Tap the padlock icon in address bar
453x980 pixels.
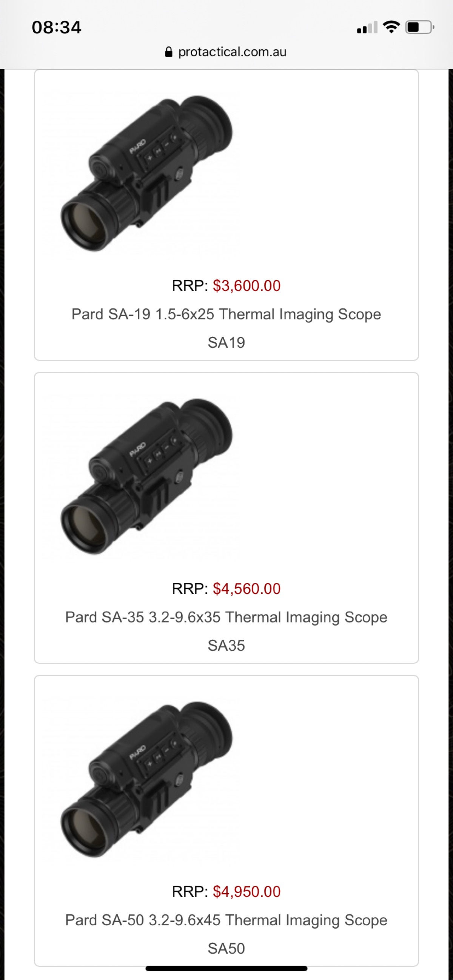pos(168,52)
